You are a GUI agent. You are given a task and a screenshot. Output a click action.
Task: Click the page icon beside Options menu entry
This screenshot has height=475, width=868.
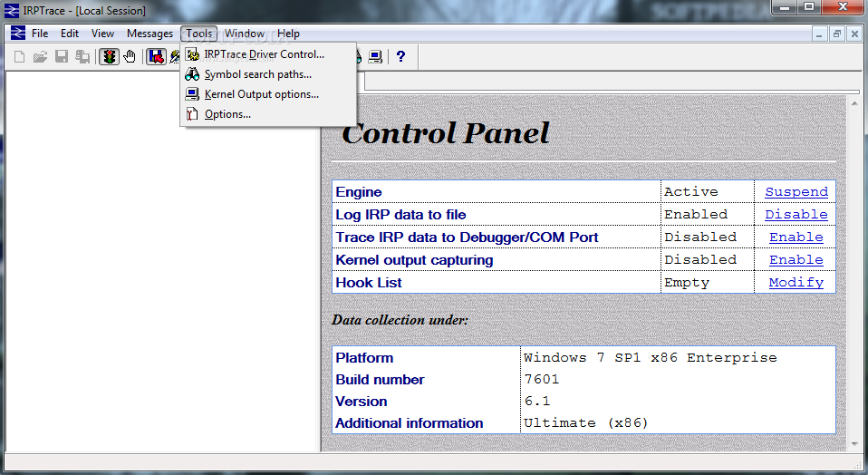pyautogui.click(x=192, y=114)
